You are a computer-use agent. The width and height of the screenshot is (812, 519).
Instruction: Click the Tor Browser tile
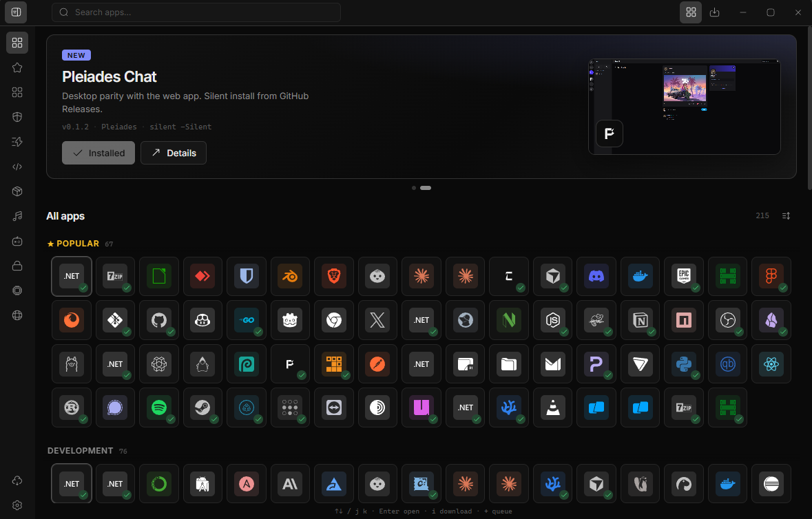click(x=377, y=407)
